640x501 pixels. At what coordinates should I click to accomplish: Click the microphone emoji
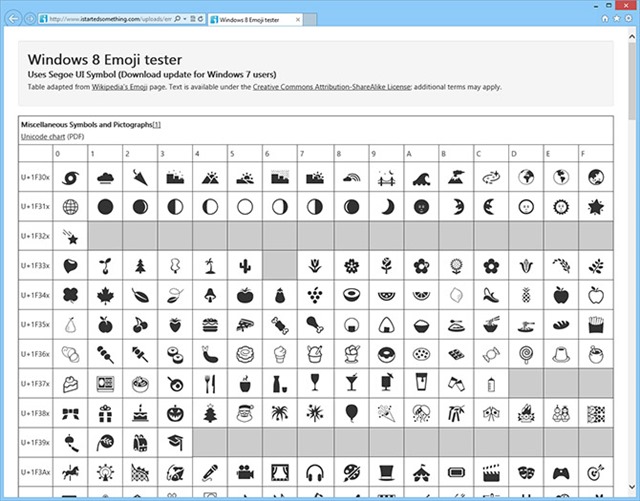[210, 472]
